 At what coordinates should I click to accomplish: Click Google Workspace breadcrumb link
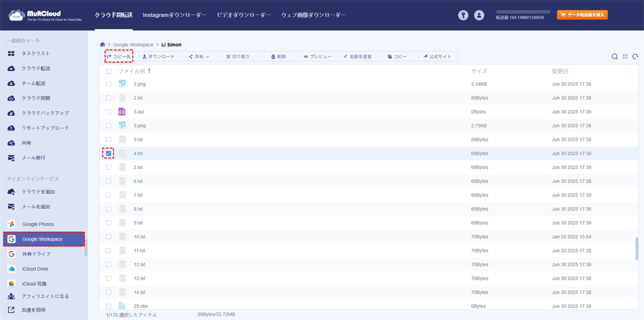click(x=133, y=45)
